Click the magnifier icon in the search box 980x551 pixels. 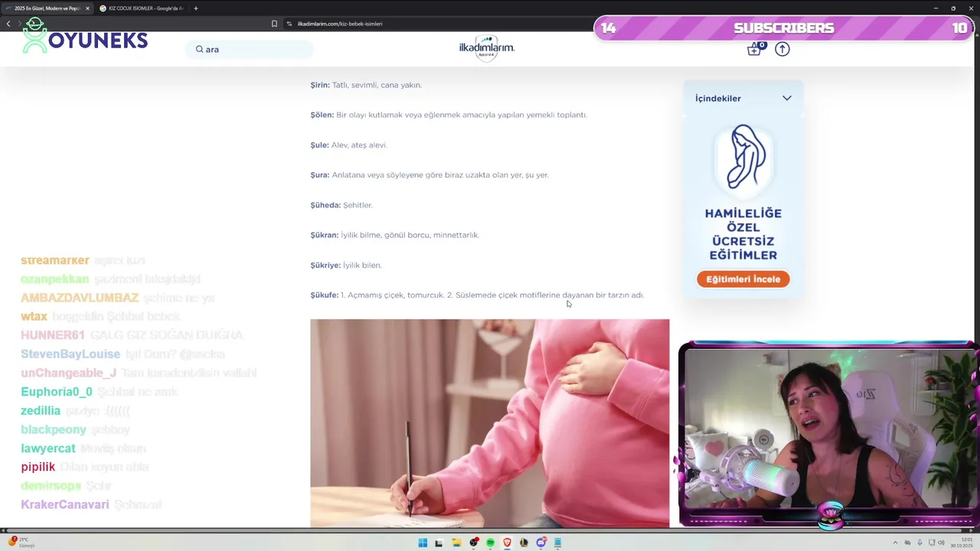point(199,49)
